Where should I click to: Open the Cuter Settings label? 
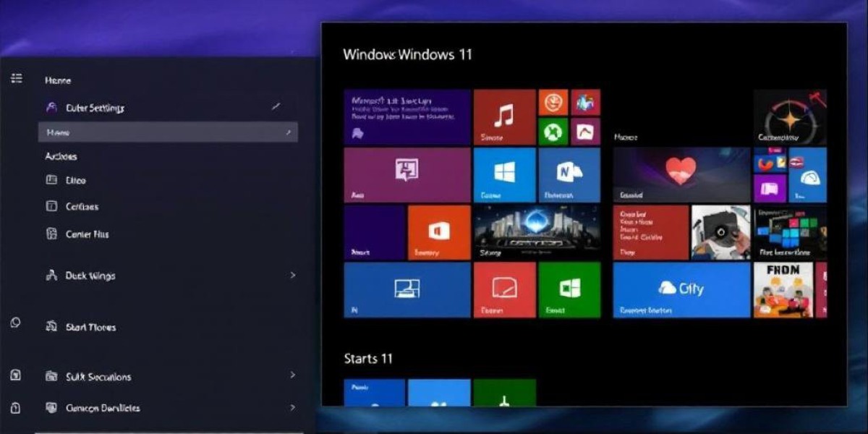95,108
